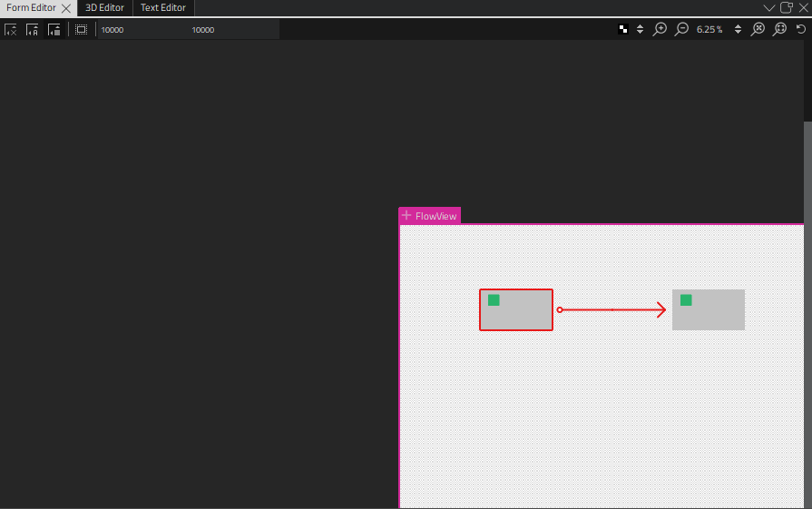This screenshot has height=509, width=812.
Task: Open the 6.25% zoom level dropdown
Action: tap(738, 29)
